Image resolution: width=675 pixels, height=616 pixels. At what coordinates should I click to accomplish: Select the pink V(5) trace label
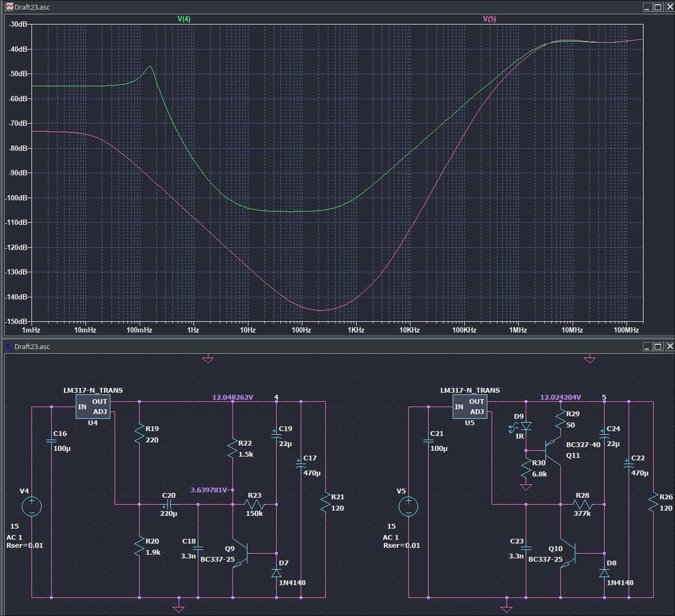click(x=489, y=19)
